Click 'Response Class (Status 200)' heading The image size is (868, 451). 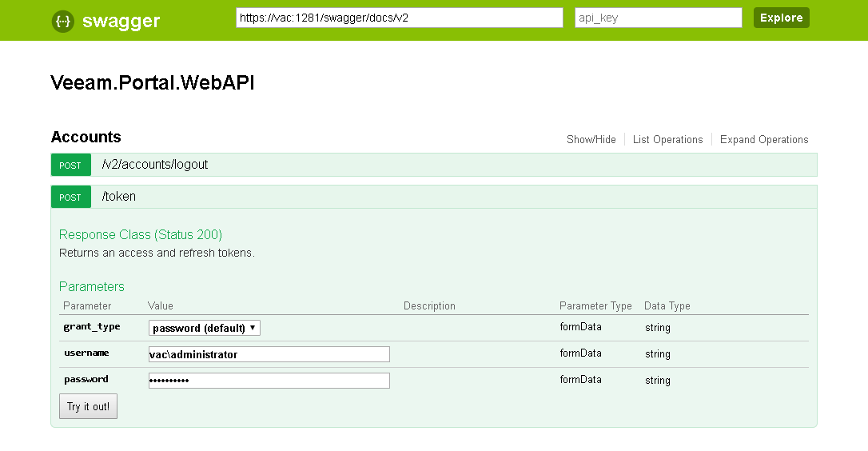point(141,235)
